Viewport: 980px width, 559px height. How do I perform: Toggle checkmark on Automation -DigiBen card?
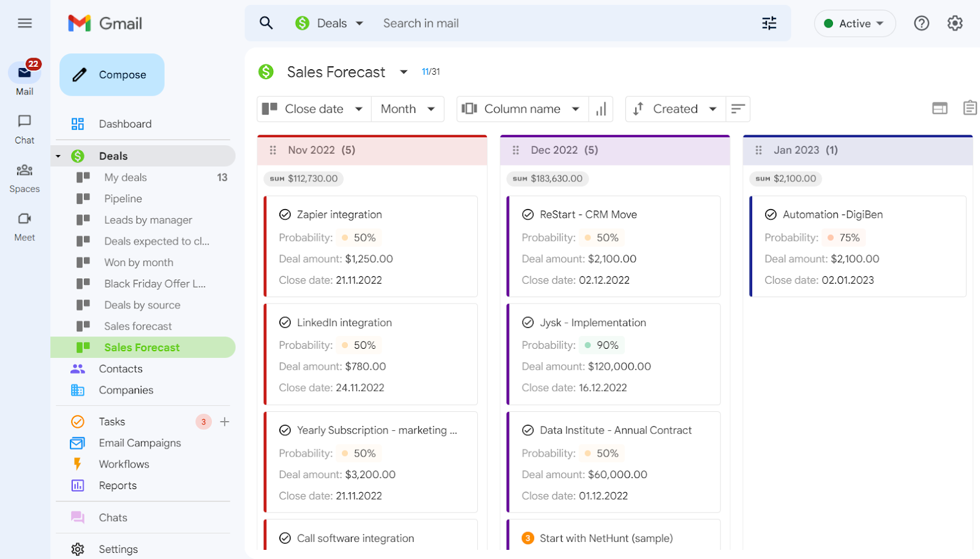tap(771, 215)
